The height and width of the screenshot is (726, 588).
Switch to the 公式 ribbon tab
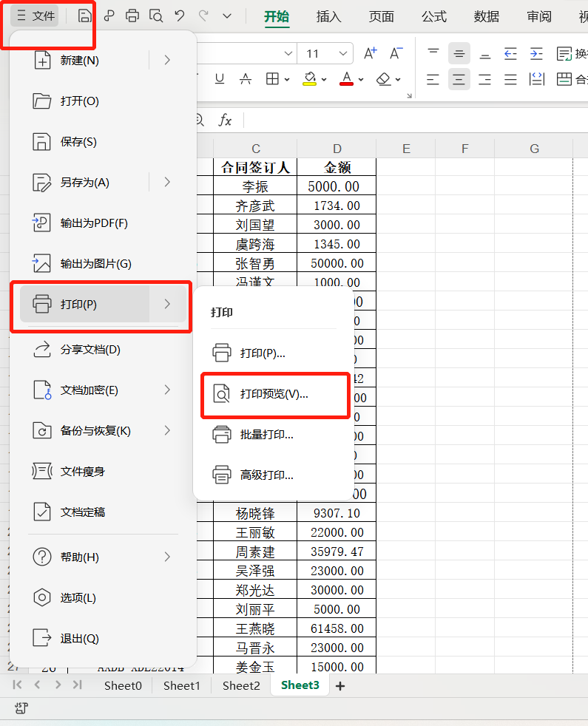click(434, 17)
